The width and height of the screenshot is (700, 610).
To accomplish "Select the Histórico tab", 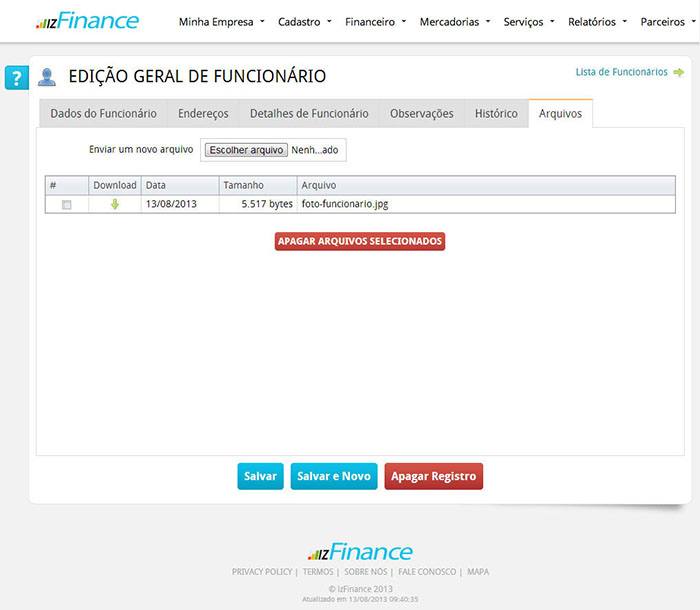I will (x=496, y=114).
